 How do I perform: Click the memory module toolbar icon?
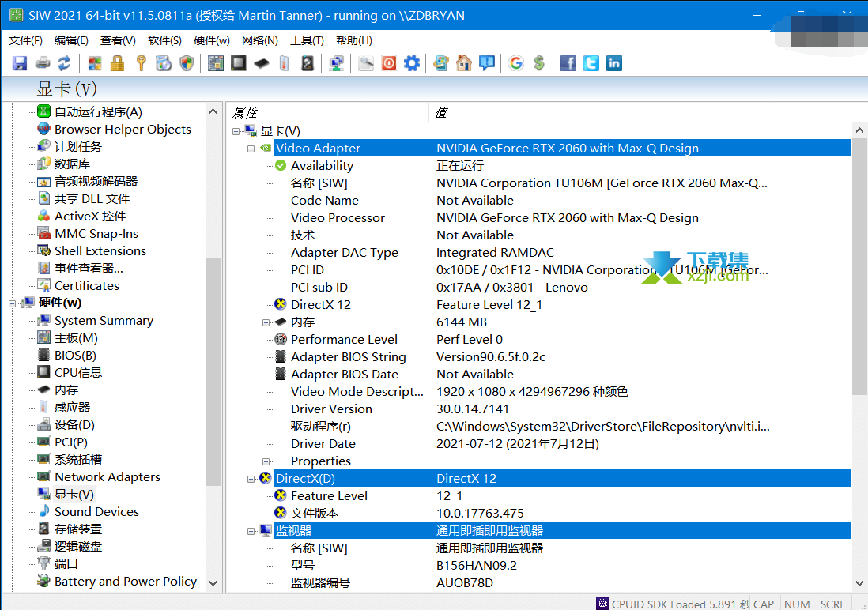(x=262, y=63)
